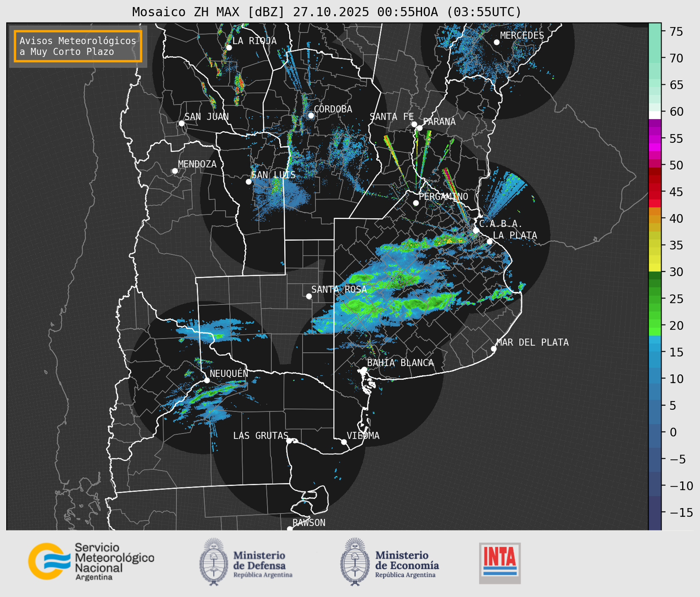The width and height of the screenshot is (700, 597).
Task: Click the Ministerio de Defensa text
Action: 263,564
